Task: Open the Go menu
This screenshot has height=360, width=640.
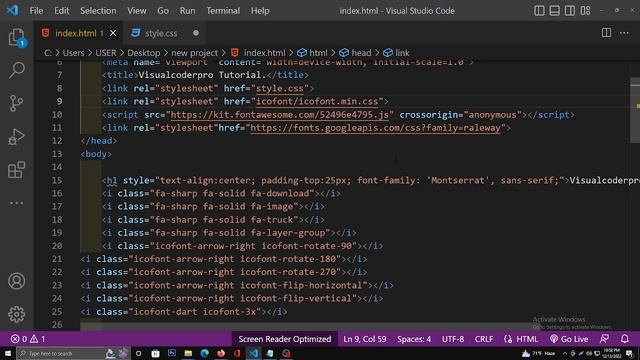Action: [x=163, y=11]
